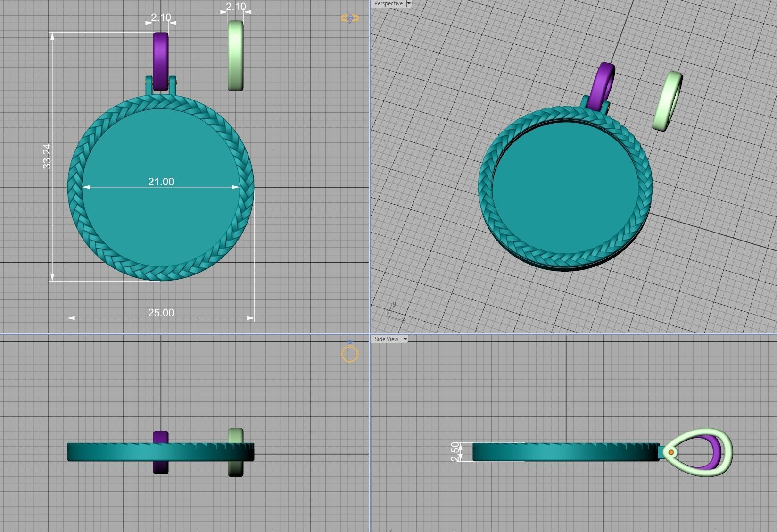Image resolution: width=777 pixels, height=532 pixels.
Task: Open the Side View viewport dropdown arrow
Action: click(x=405, y=339)
